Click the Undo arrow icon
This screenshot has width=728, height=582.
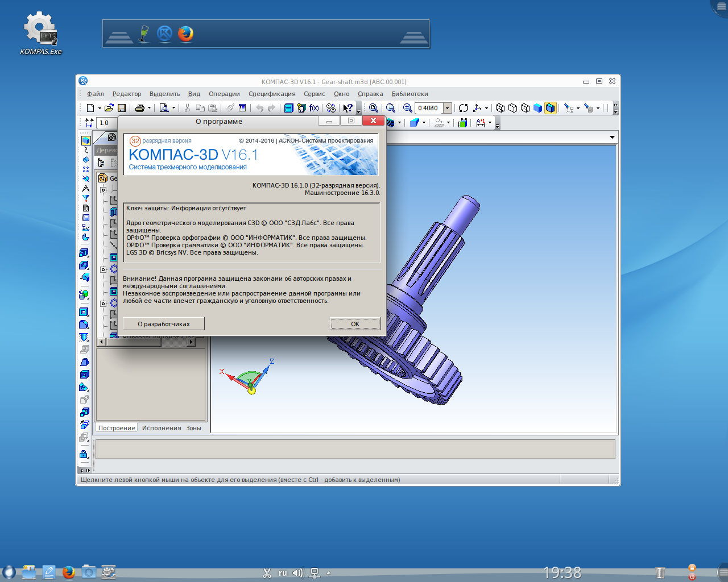[260, 108]
